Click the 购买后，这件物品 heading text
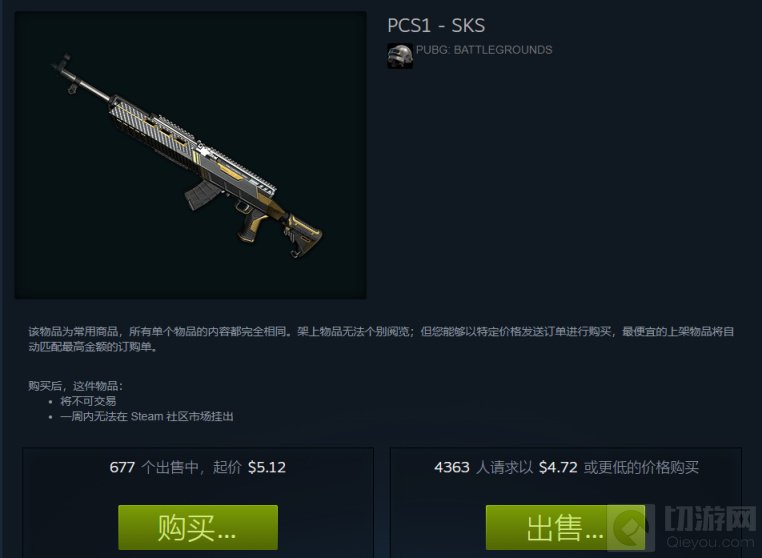762x558 pixels. pyautogui.click(x=75, y=386)
